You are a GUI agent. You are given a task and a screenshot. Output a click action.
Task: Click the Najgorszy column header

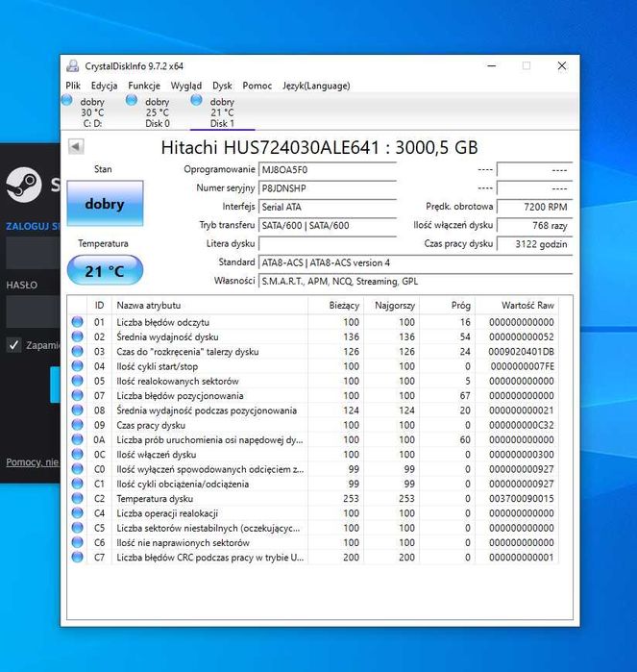point(392,305)
